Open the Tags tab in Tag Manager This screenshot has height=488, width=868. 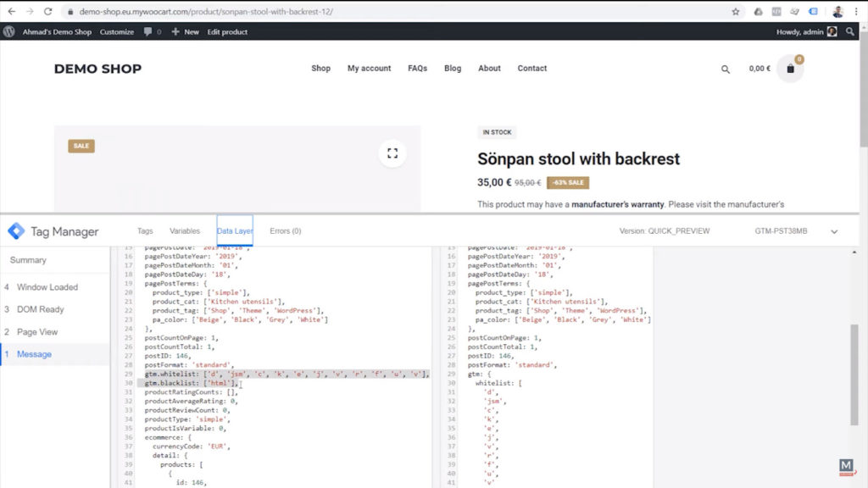pyautogui.click(x=145, y=230)
